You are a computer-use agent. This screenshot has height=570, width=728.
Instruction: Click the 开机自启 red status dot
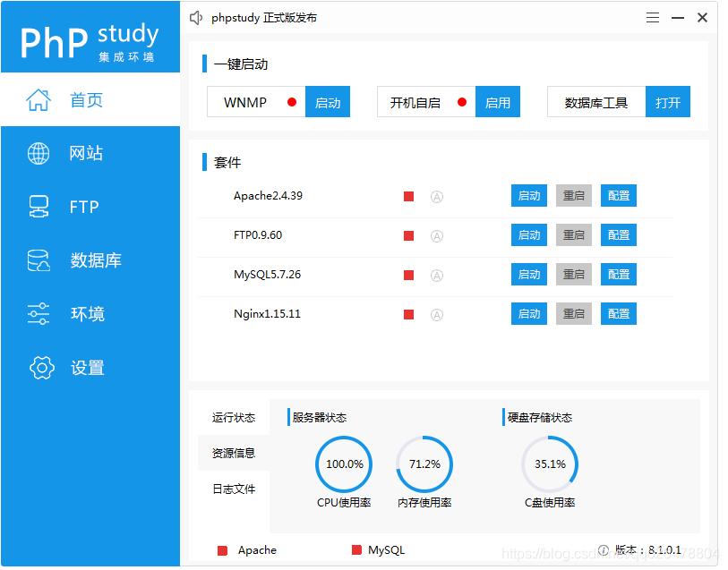coord(462,102)
